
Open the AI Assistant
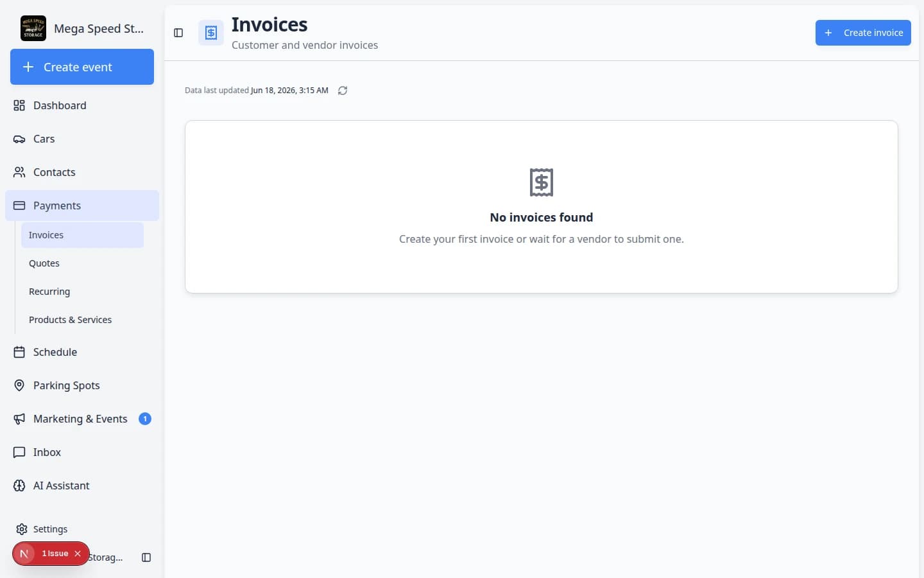coord(82,486)
